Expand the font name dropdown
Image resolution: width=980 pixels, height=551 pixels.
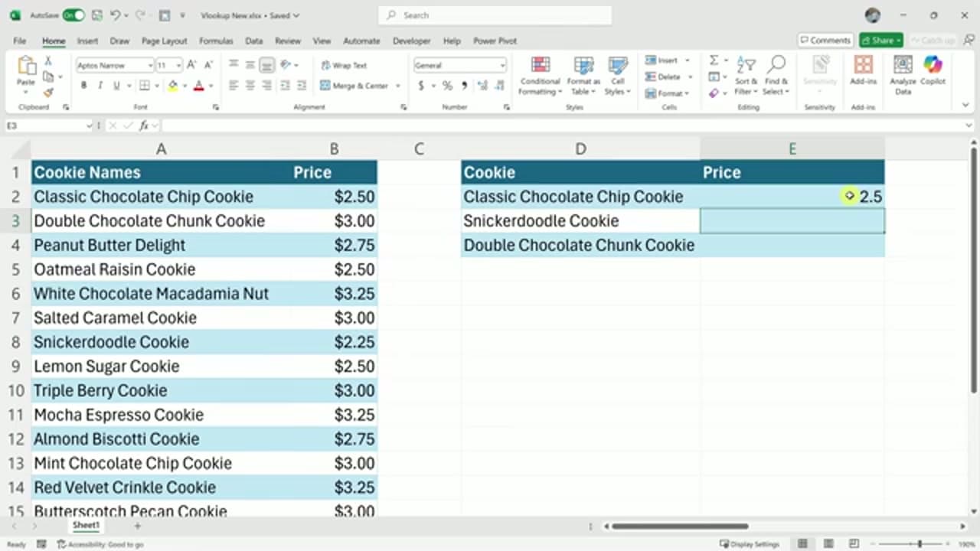pyautogui.click(x=149, y=66)
